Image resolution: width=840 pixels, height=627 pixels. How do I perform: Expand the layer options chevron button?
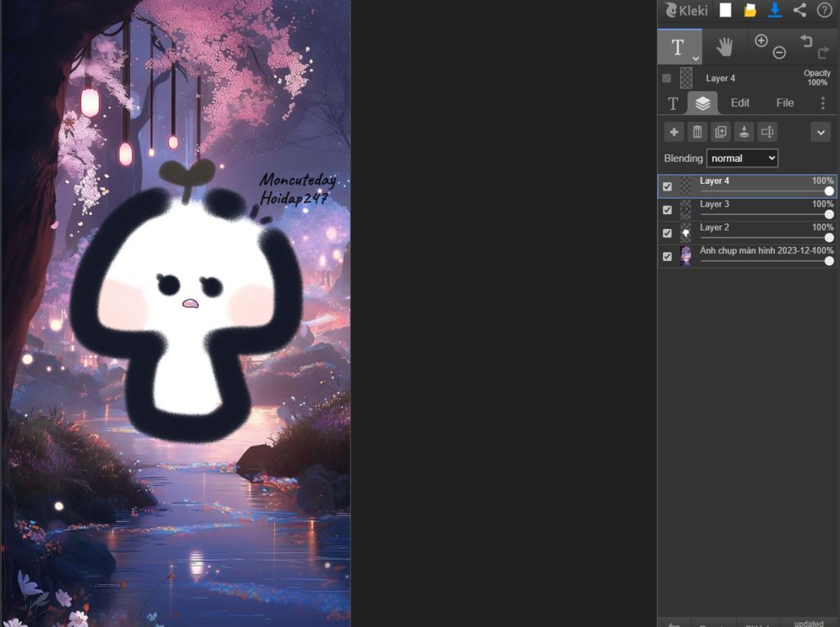click(820, 132)
